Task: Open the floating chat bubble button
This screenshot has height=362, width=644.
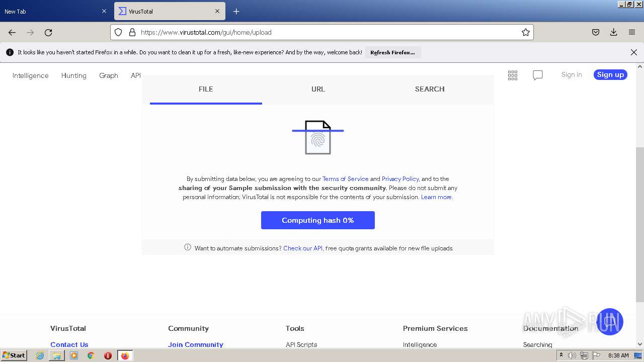Action: point(610,322)
